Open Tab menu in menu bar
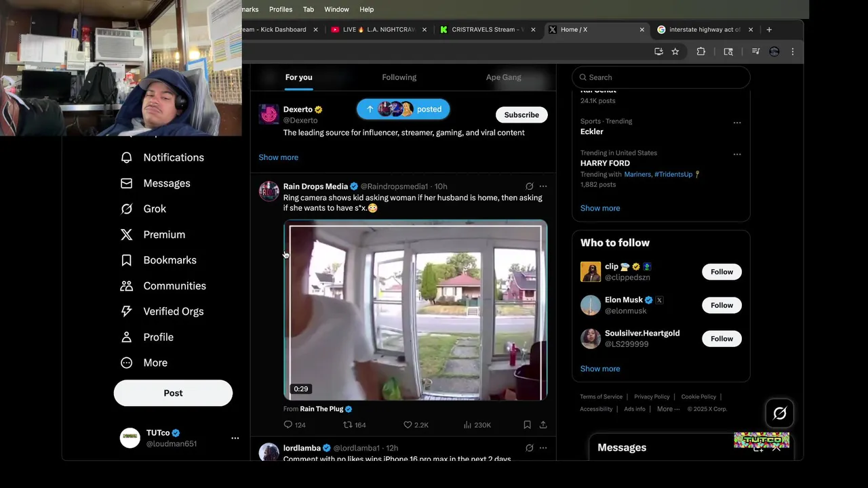Image resolution: width=868 pixels, height=488 pixels. pyautogui.click(x=309, y=9)
